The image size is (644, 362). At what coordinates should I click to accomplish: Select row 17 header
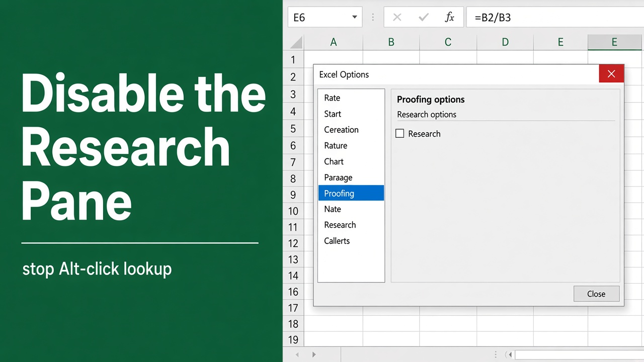tap(293, 308)
